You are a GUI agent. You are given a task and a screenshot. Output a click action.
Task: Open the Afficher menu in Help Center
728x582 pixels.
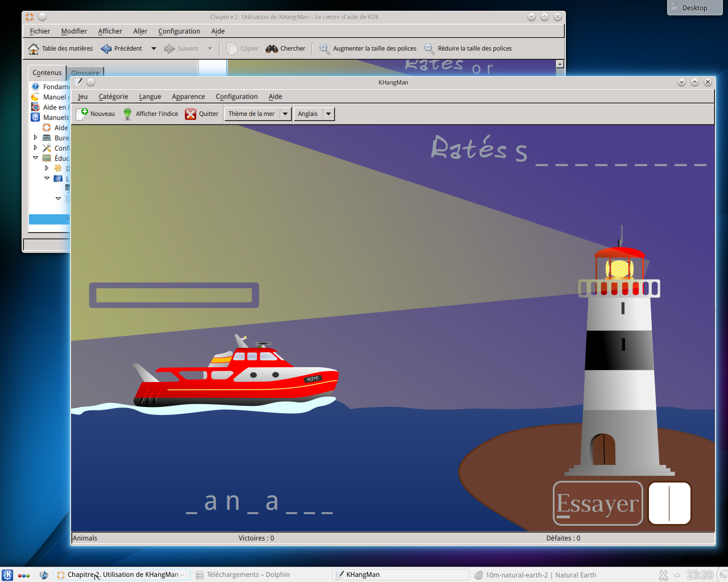tap(110, 31)
